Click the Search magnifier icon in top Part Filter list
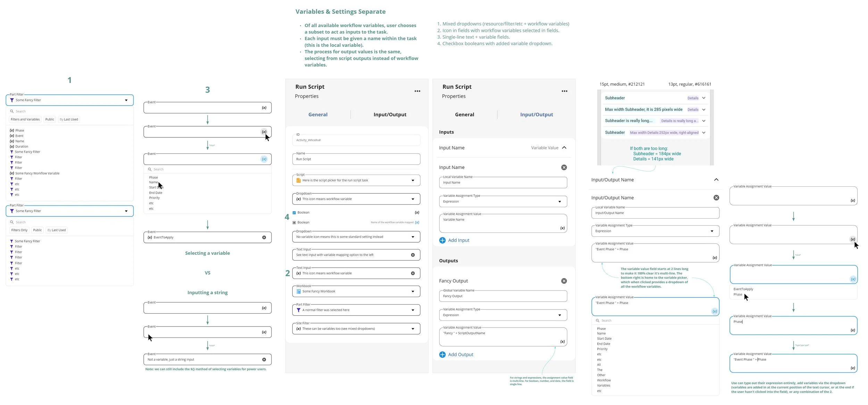Image resolution: width=868 pixels, height=405 pixels. click(x=12, y=111)
